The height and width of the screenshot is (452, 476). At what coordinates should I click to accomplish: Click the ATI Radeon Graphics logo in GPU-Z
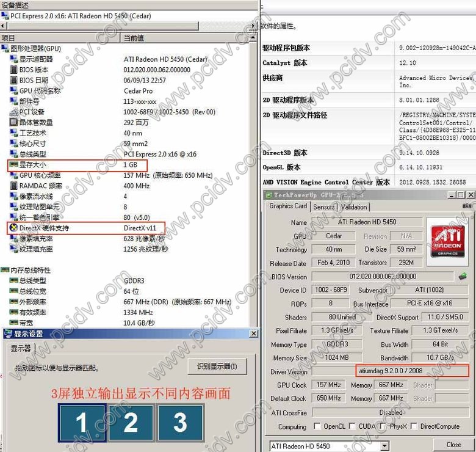pyautogui.click(x=448, y=241)
